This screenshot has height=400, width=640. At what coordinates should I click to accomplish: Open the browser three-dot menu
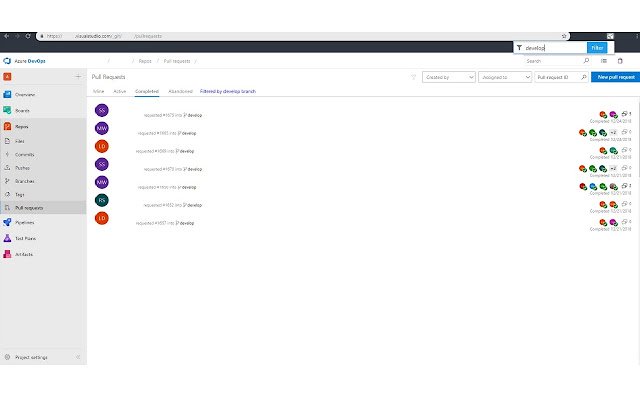(x=637, y=36)
